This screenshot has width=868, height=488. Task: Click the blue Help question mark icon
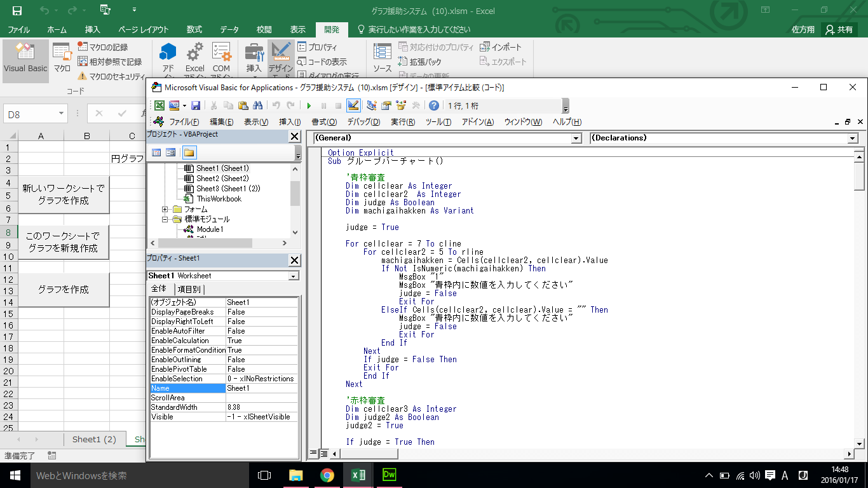(434, 106)
